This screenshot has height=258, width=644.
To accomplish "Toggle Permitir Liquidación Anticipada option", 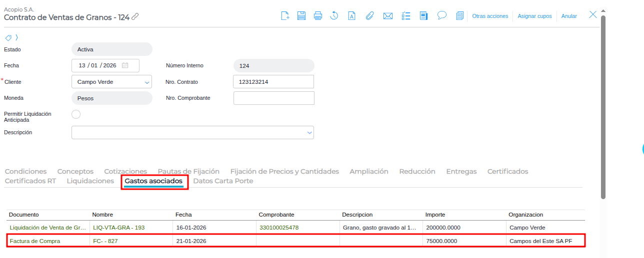I will 76,114.
